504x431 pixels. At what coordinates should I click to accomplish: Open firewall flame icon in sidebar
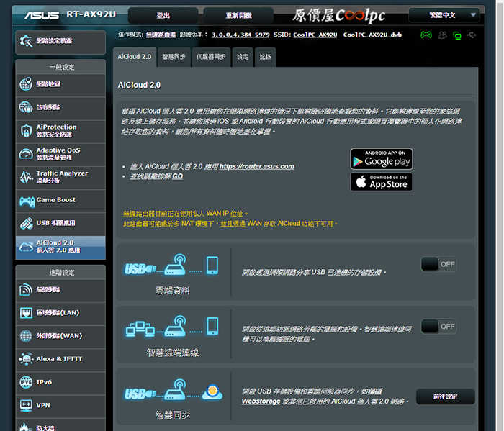[25, 427]
